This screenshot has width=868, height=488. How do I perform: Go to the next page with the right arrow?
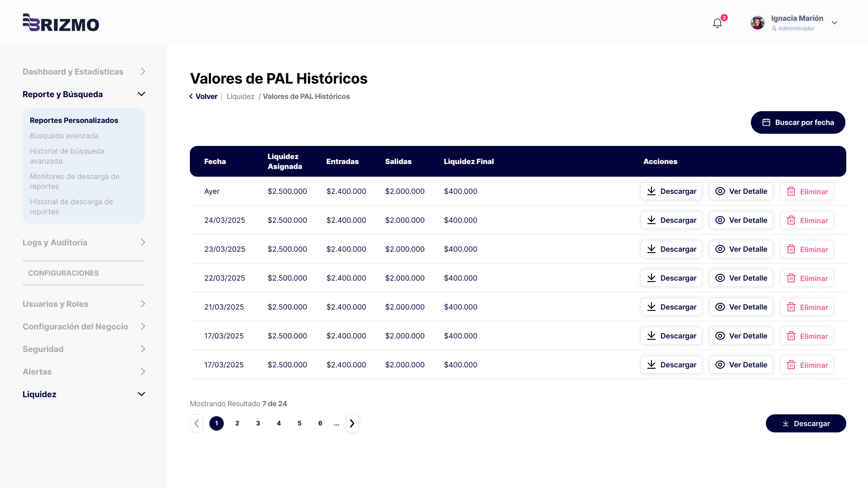(x=352, y=423)
